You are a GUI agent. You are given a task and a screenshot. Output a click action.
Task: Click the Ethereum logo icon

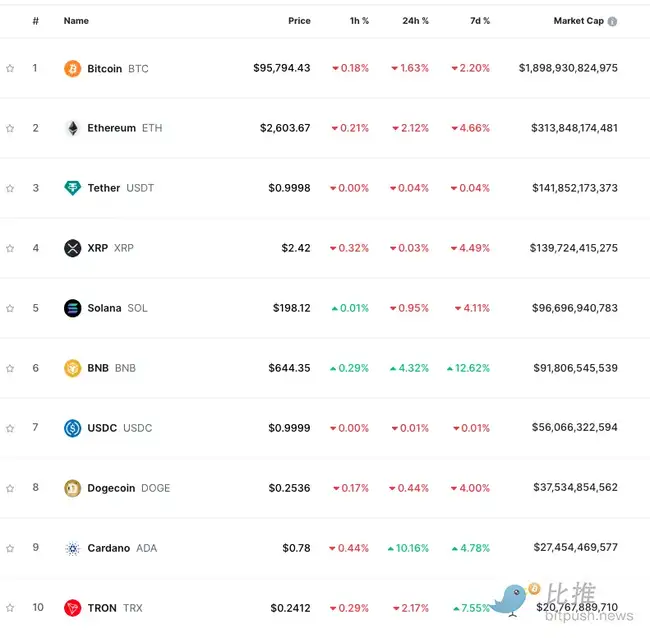click(72, 128)
